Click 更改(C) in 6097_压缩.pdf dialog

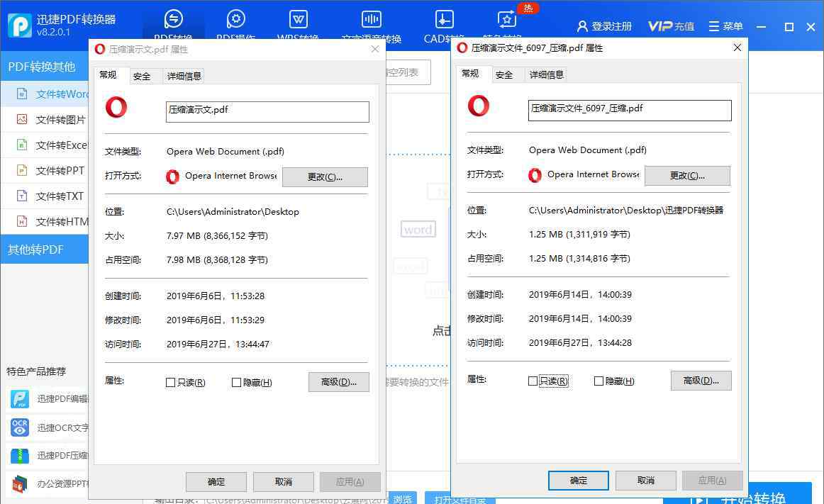[x=687, y=176]
